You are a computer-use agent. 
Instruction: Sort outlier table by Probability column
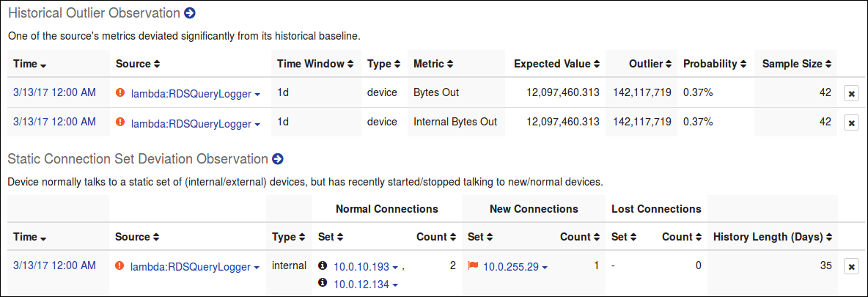[x=714, y=64]
